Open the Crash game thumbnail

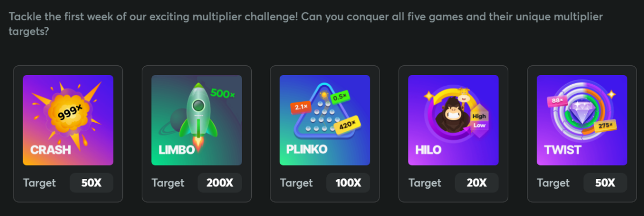[68, 120]
